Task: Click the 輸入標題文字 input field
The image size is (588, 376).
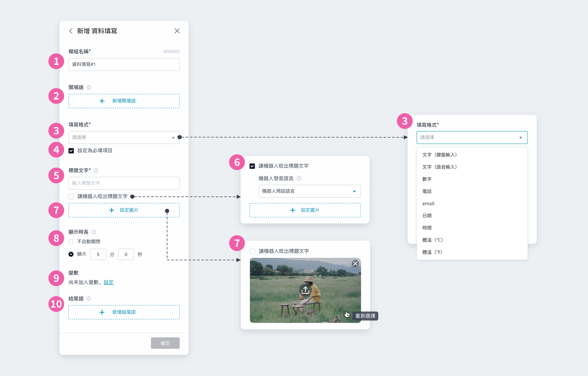Action: coord(124,183)
